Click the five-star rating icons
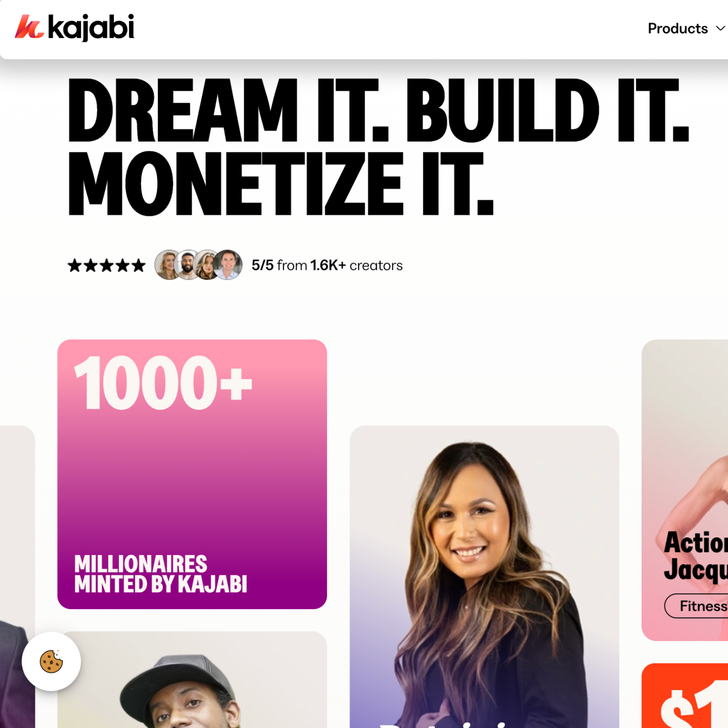The height and width of the screenshot is (728, 728). tap(107, 265)
